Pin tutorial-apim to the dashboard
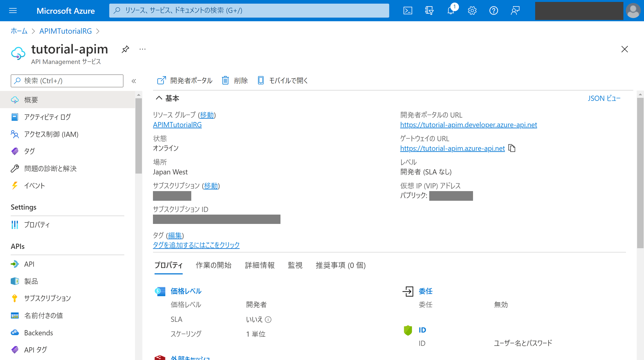The width and height of the screenshot is (644, 360). [125, 49]
